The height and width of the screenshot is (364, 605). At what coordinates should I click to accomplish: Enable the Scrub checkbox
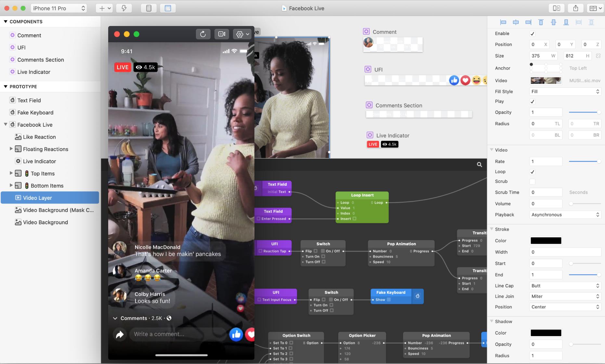(x=532, y=182)
